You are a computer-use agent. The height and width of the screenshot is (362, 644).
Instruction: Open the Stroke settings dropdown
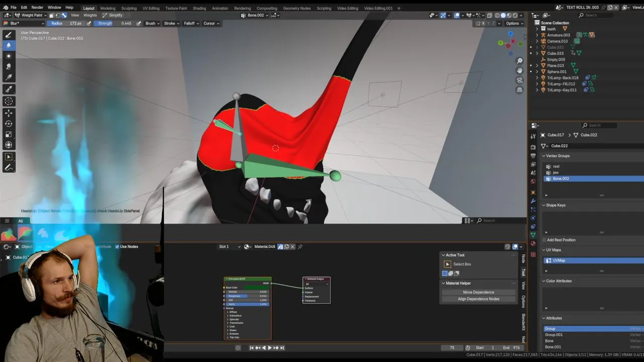(172, 23)
